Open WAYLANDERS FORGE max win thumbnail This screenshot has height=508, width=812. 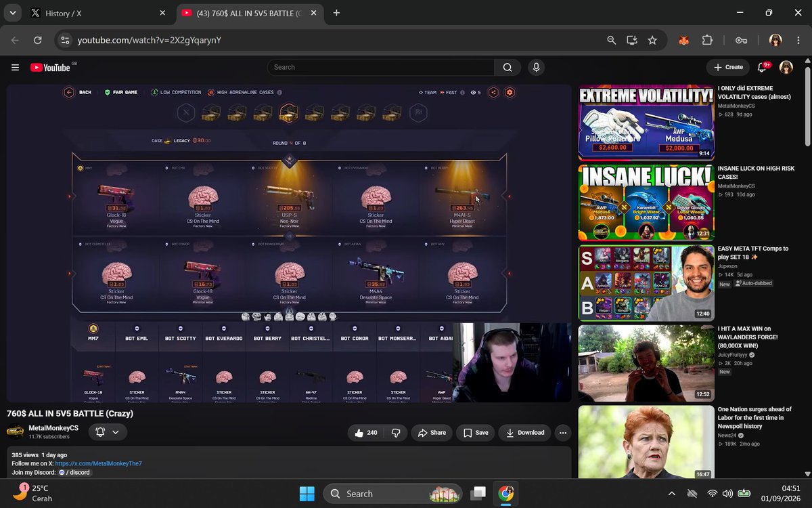click(646, 363)
